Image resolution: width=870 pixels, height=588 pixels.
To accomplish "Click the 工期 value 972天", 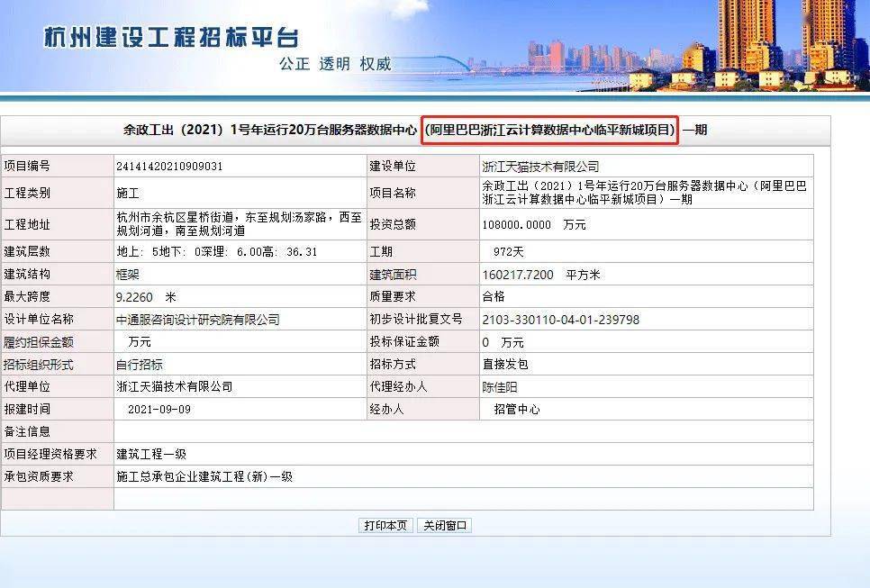I will point(508,252).
